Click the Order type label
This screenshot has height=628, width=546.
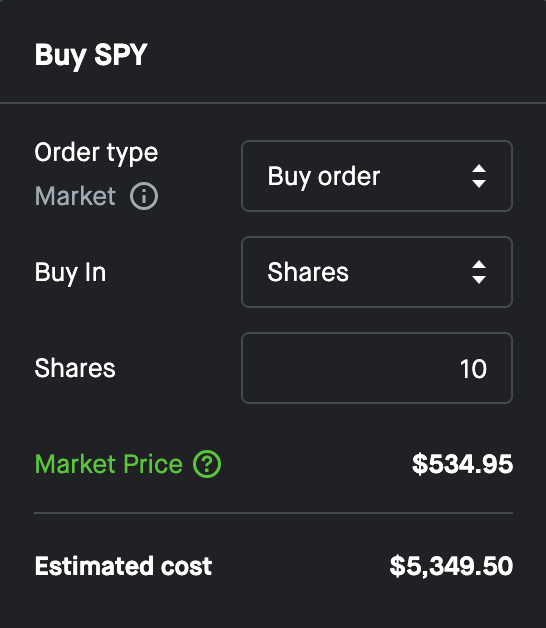96,153
